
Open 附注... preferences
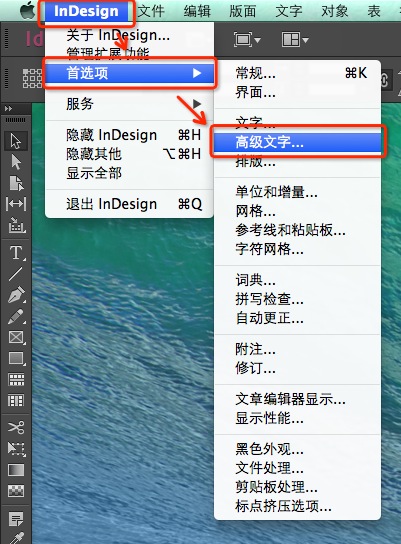pos(298,349)
